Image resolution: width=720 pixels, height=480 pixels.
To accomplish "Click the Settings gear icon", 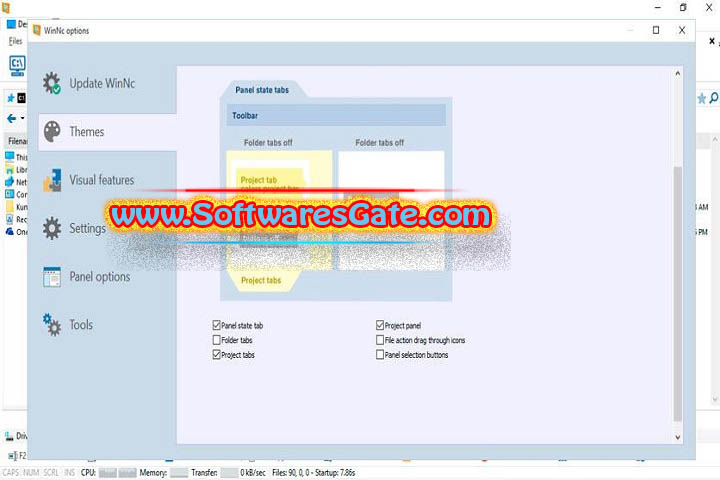I will (51, 228).
